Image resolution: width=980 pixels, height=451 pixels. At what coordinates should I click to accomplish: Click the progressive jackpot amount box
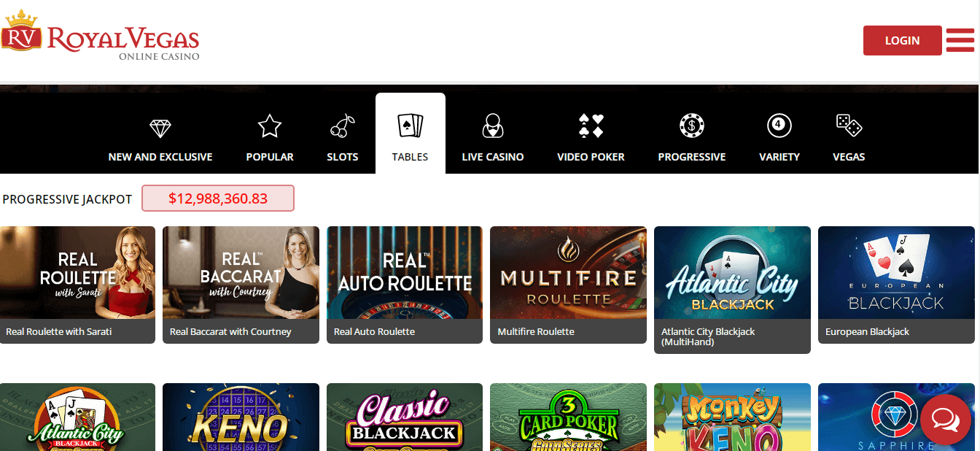(x=218, y=198)
